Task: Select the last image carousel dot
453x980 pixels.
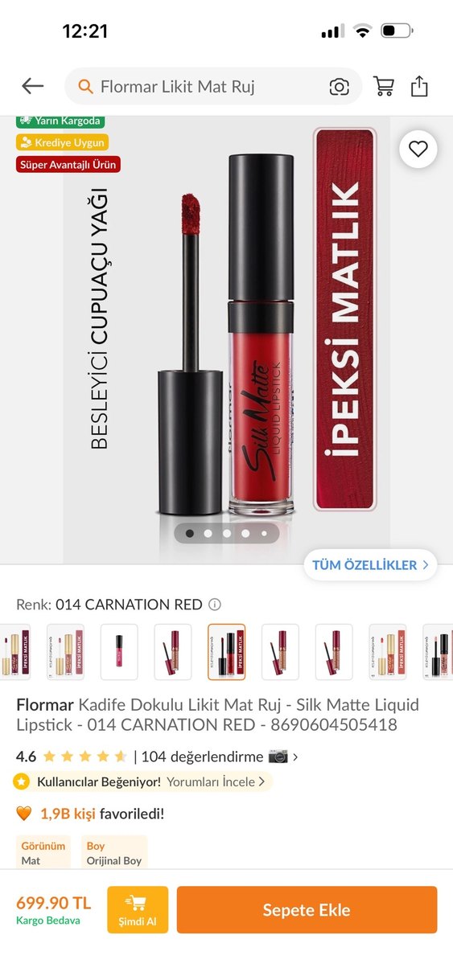Action: pyautogui.click(x=263, y=533)
